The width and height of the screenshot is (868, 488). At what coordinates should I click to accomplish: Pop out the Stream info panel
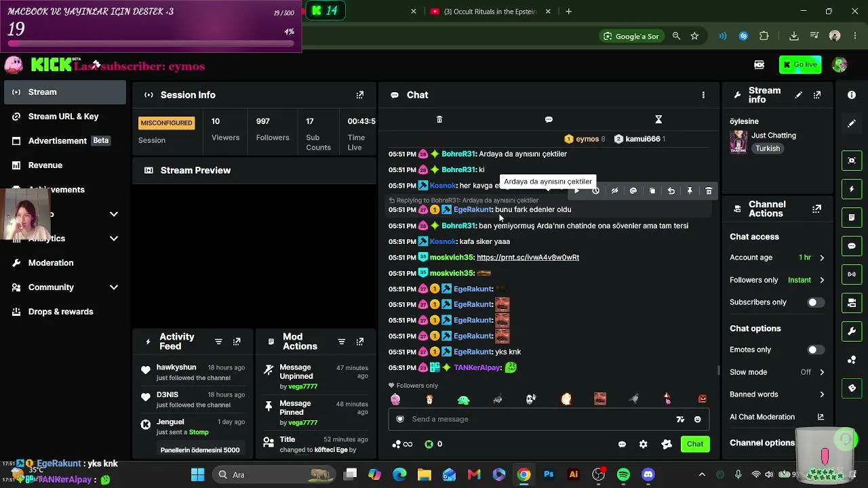tap(817, 95)
